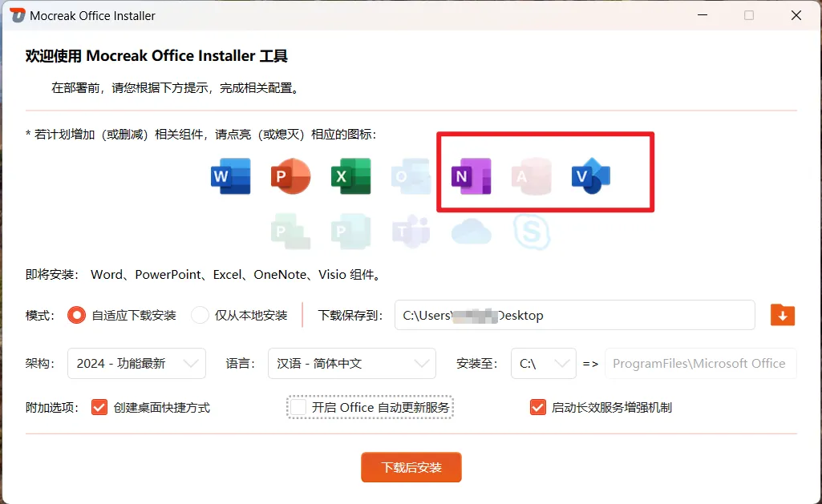The width and height of the screenshot is (822, 504).
Task: Toggle the OneNote component icon
Action: click(x=472, y=176)
